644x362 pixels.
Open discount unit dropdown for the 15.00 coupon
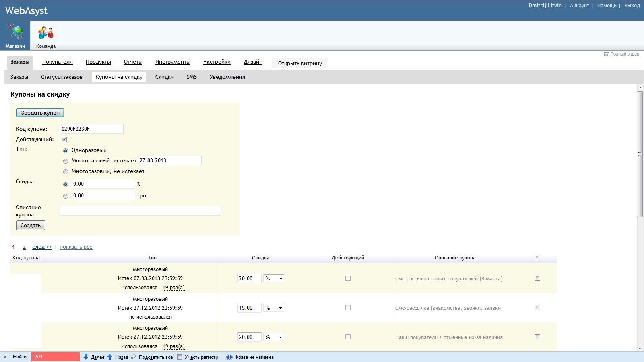(274, 308)
